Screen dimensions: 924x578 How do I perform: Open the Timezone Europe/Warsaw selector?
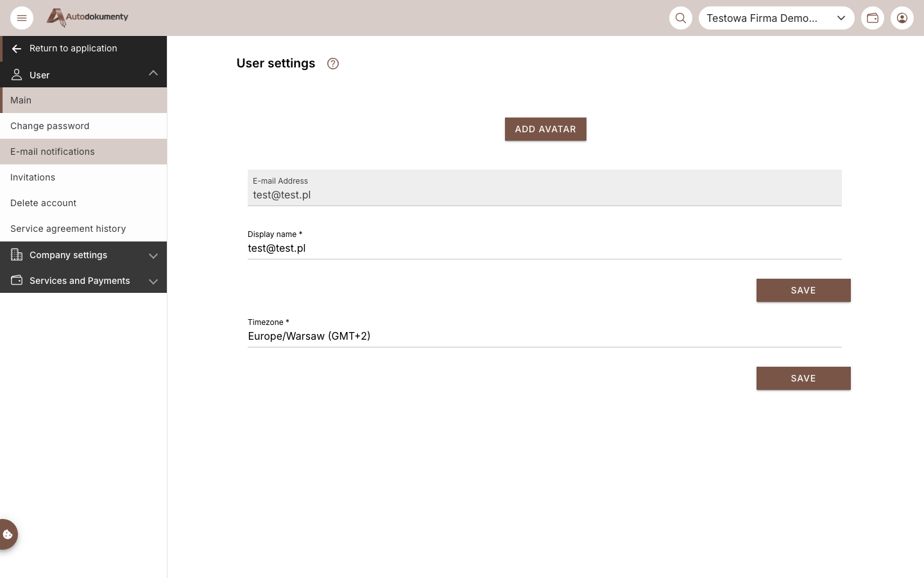click(545, 336)
